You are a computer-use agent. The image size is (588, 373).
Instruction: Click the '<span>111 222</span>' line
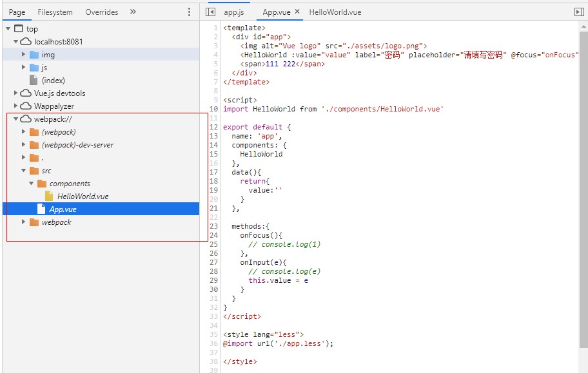click(282, 64)
